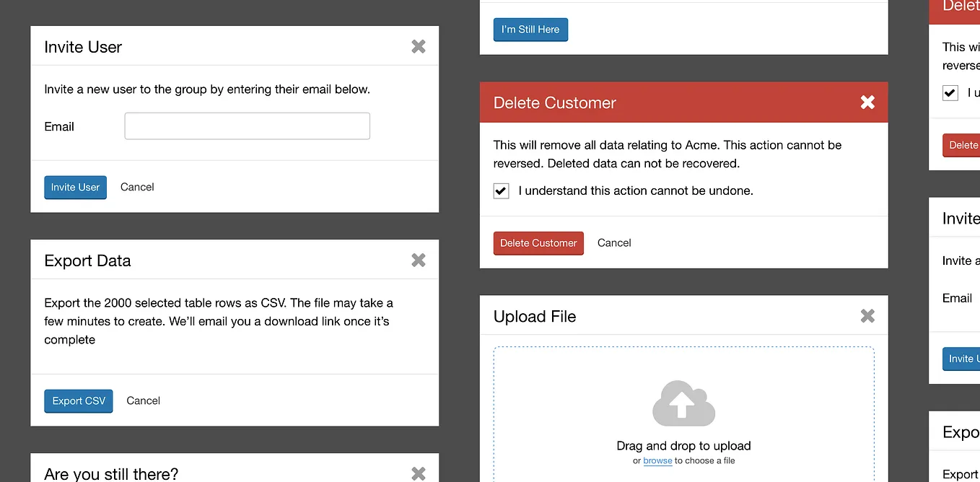Image resolution: width=980 pixels, height=482 pixels.
Task: Cancel the Invite User dialog
Action: 137,187
